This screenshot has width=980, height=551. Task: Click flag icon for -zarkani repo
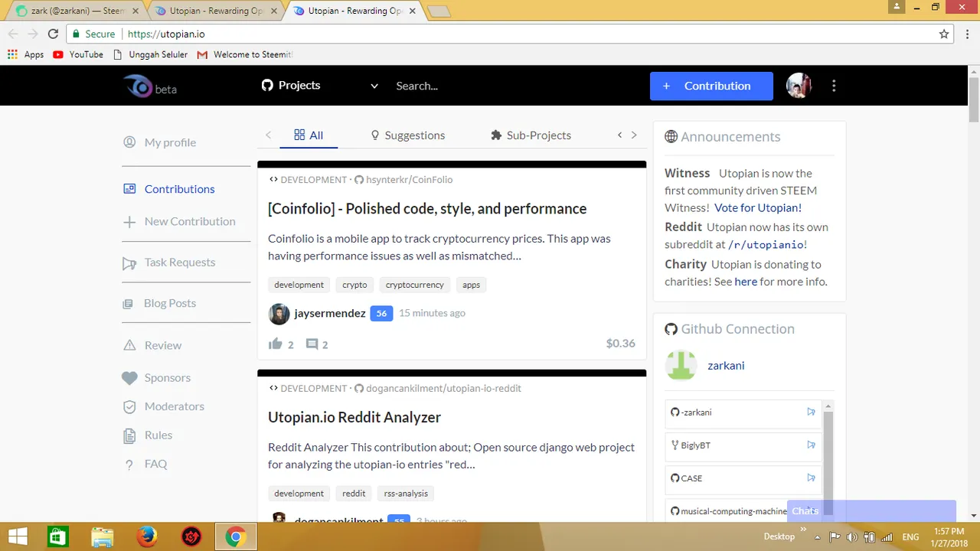(811, 412)
